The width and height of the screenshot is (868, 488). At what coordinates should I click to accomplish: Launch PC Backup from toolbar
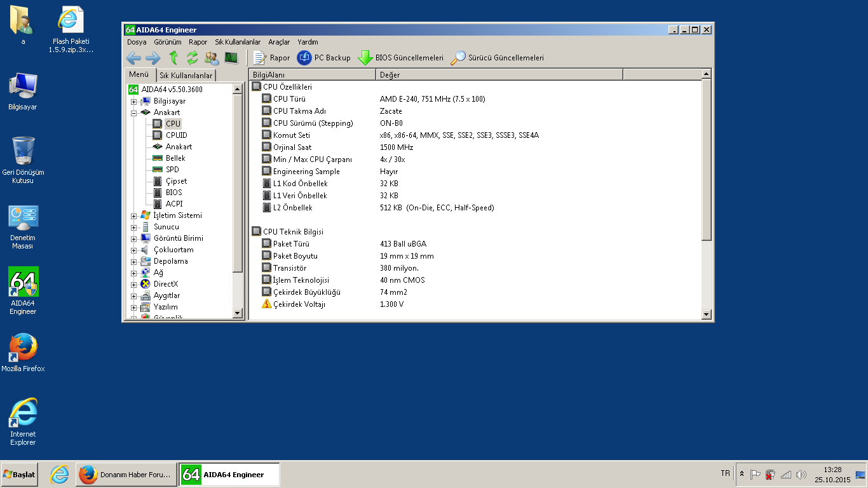324,58
